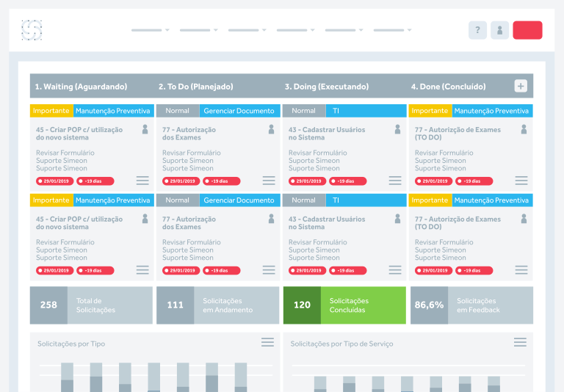Image resolution: width=564 pixels, height=392 pixels.
Task: Add a column with the plus icon
Action: 521,86
